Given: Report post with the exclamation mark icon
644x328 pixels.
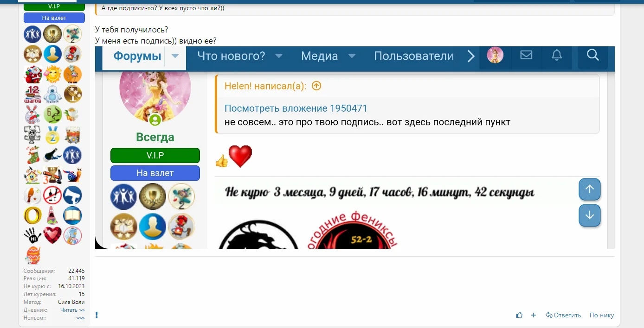Looking at the screenshot, I should [x=97, y=315].
